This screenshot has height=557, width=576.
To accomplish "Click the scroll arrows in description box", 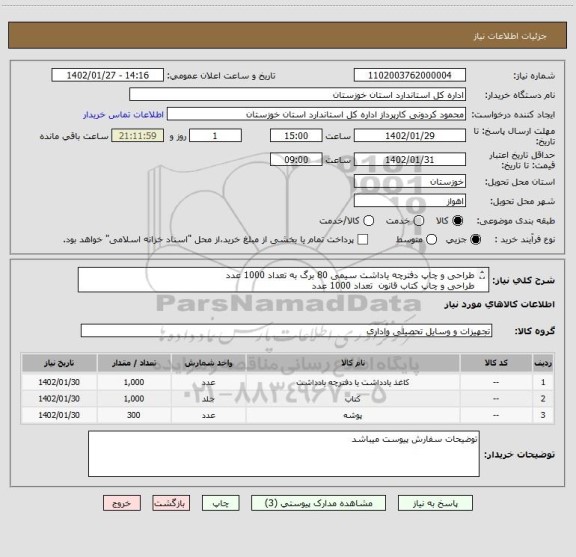I will pyautogui.click(x=482, y=275).
